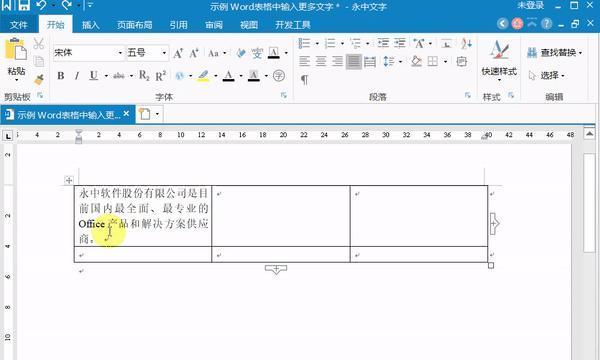Decrease font size with the shrink-font button

pos(194,53)
